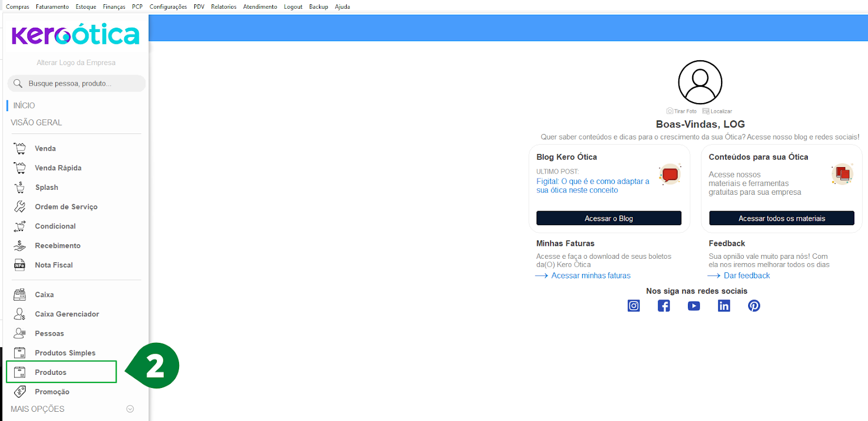The width and height of the screenshot is (868, 421).
Task: Click the Conteúdos materials icon
Action: [x=843, y=174]
